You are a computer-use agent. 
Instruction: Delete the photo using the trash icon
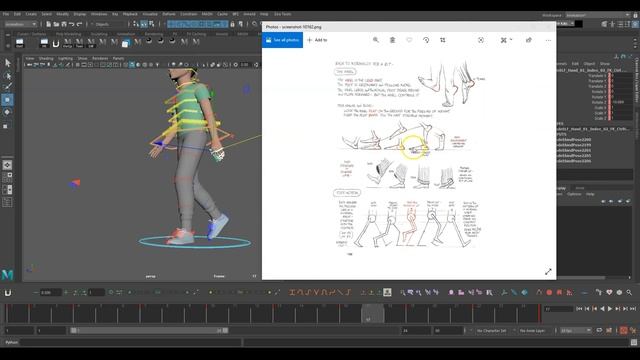[x=392, y=40]
